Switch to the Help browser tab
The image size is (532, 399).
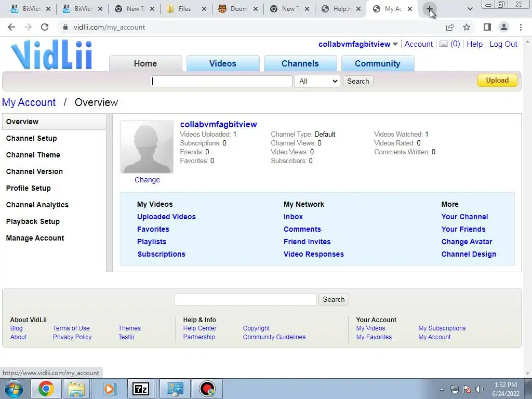[x=341, y=9]
